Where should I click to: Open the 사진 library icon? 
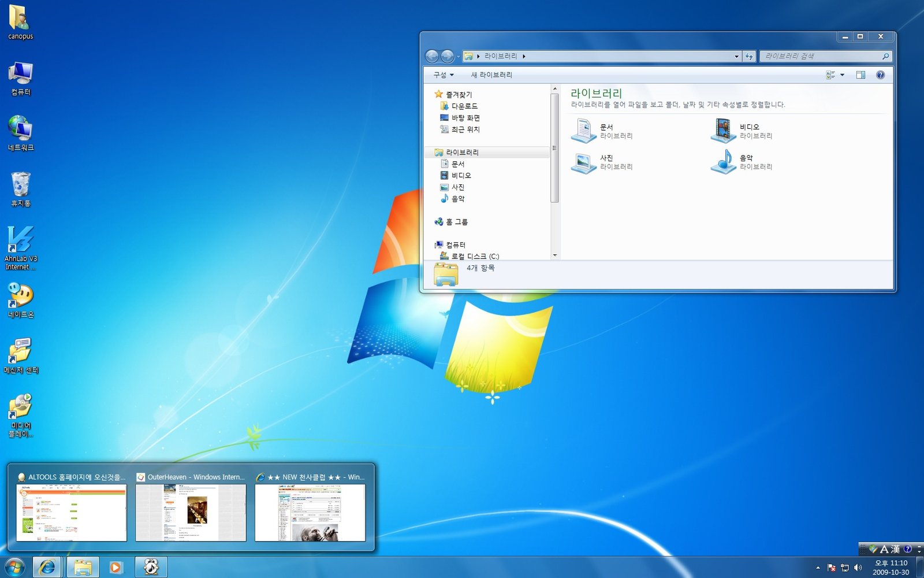[584, 162]
